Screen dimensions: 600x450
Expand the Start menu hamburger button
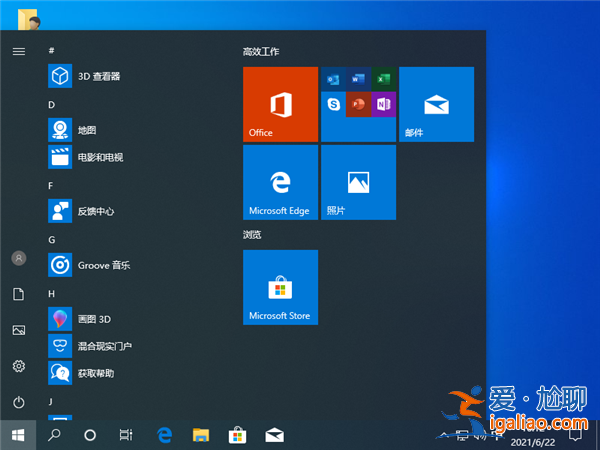(x=19, y=51)
